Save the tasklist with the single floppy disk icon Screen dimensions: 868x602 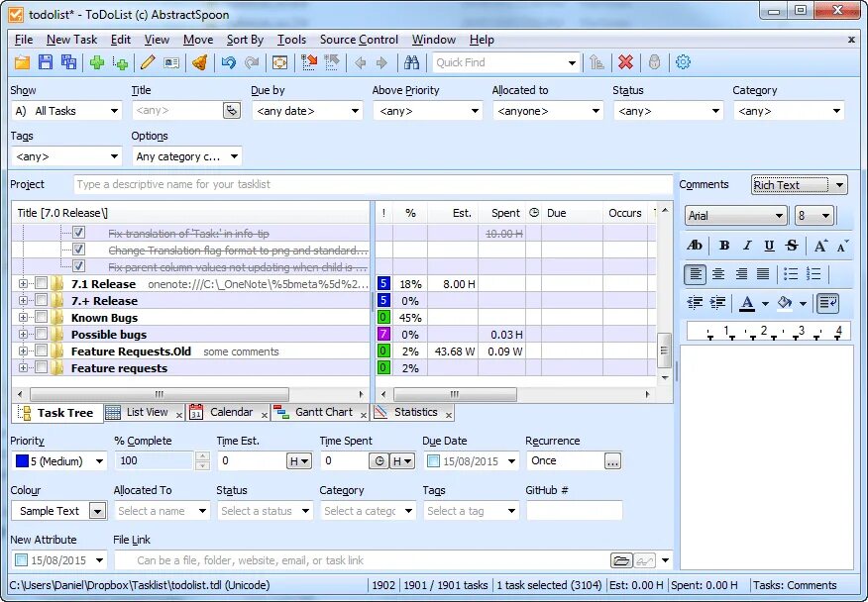click(x=46, y=62)
